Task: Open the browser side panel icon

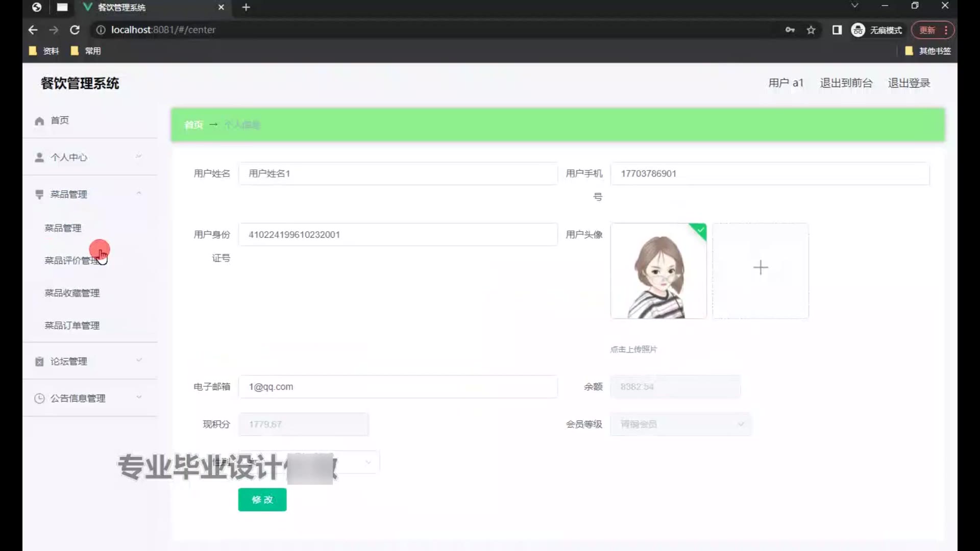Action: coord(837,30)
